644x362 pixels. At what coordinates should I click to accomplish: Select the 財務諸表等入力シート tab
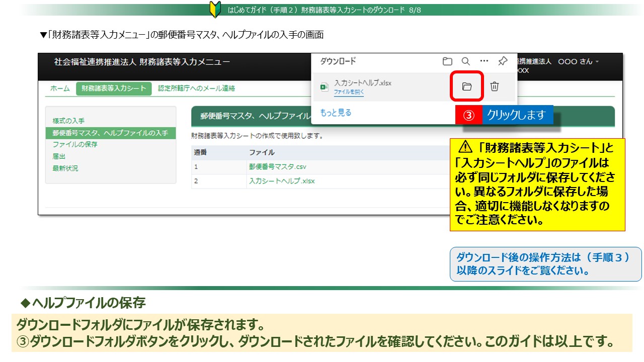click(x=114, y=88)
